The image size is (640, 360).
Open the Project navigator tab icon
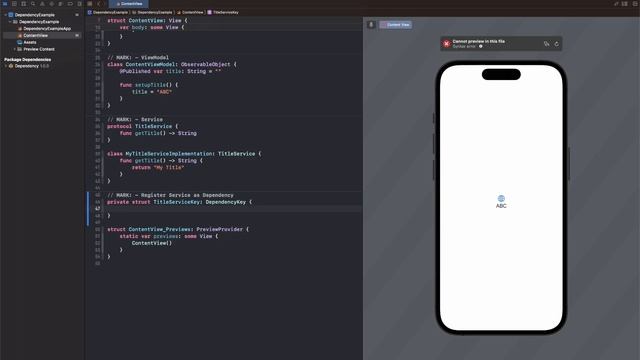pyautogui.click(x=5, y=4)
